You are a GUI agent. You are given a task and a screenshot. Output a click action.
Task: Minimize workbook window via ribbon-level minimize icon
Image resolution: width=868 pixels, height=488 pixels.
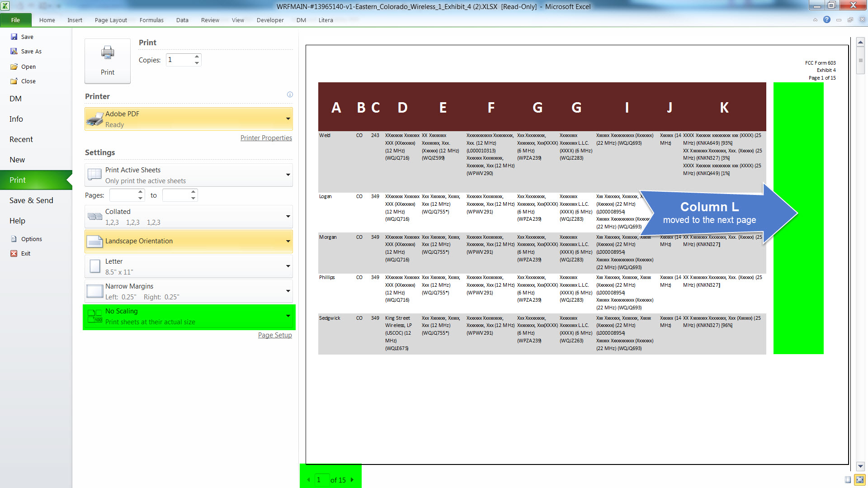(839, 20)
